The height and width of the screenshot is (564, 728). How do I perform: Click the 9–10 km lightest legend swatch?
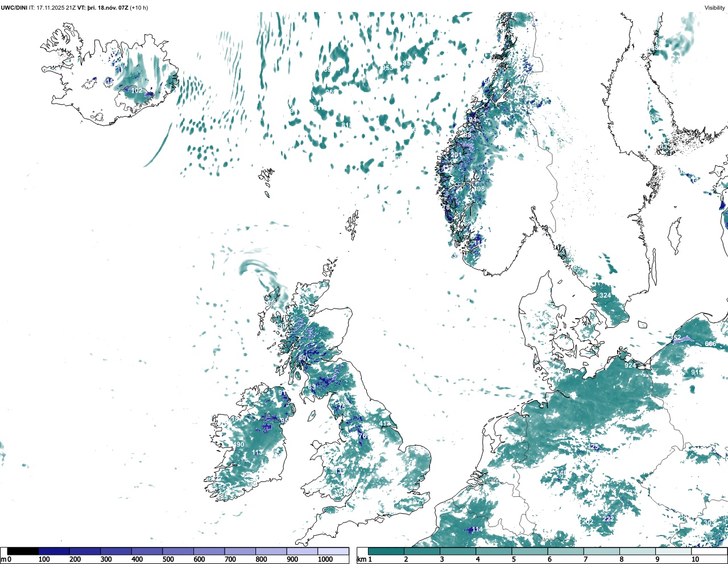click(674, 551)
